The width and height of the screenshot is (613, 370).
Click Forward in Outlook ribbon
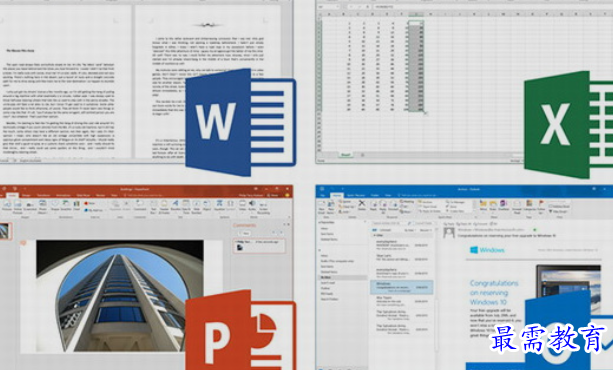tap(393, 206)
